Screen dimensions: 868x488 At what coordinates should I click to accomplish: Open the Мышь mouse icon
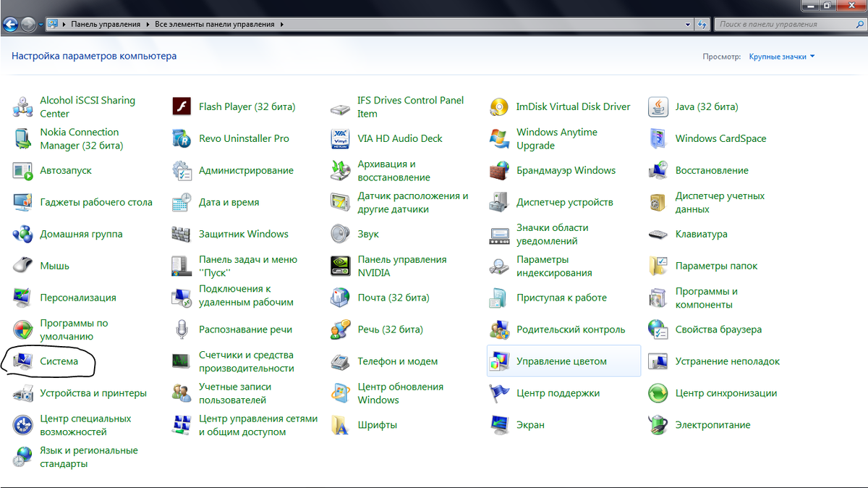point(23,266)
